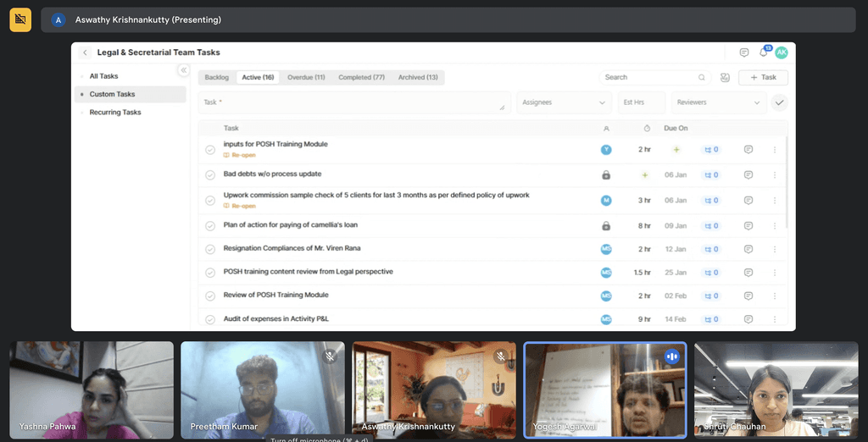Viewport: 868px width, 442px height.
Task: Click assignee avatar M on Upwork commission row
Action: click(x=606, y=201)
